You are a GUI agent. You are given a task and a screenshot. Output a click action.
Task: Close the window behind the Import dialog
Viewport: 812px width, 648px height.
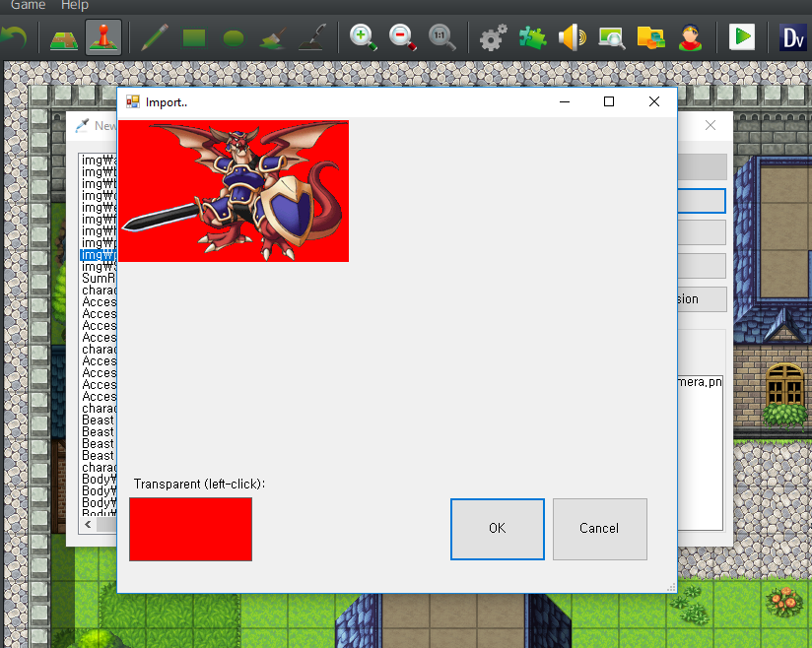pyautogui.click(x=710, y=125)
